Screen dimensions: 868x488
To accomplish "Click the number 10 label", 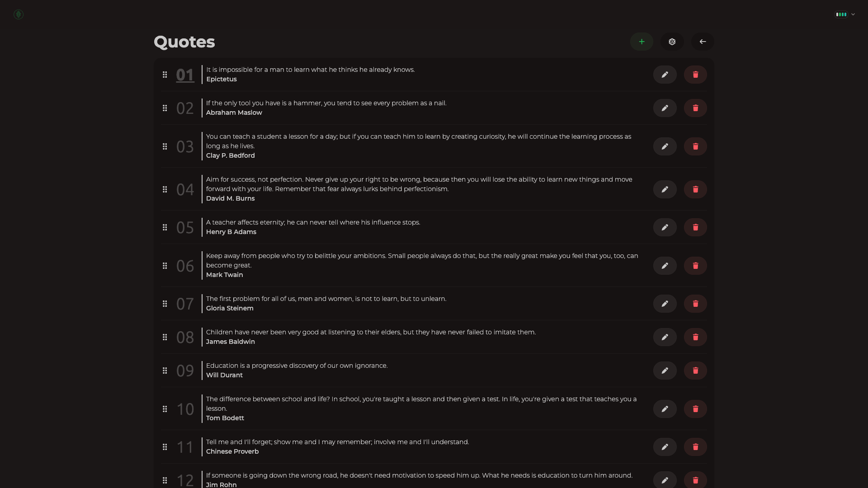I will (x=185, y=409).
